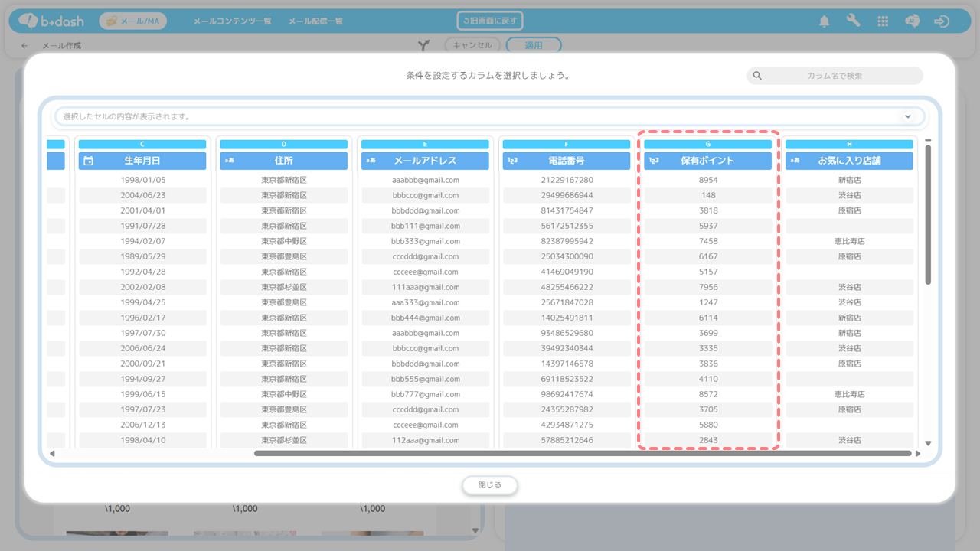Open the メール/MA module selector
This screenshot has height=551, width=980.
coord(132,21)
